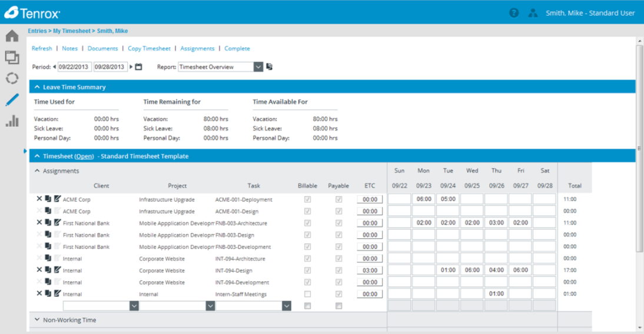Click Refresh in the timesheet menu

click(x=42, y=48)
